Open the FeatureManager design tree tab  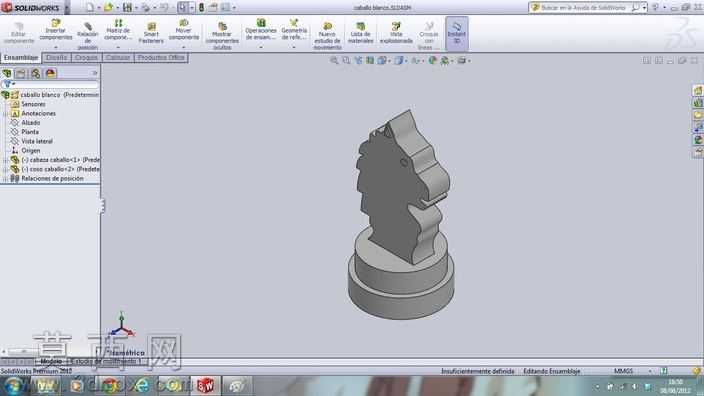coord(7,73)
